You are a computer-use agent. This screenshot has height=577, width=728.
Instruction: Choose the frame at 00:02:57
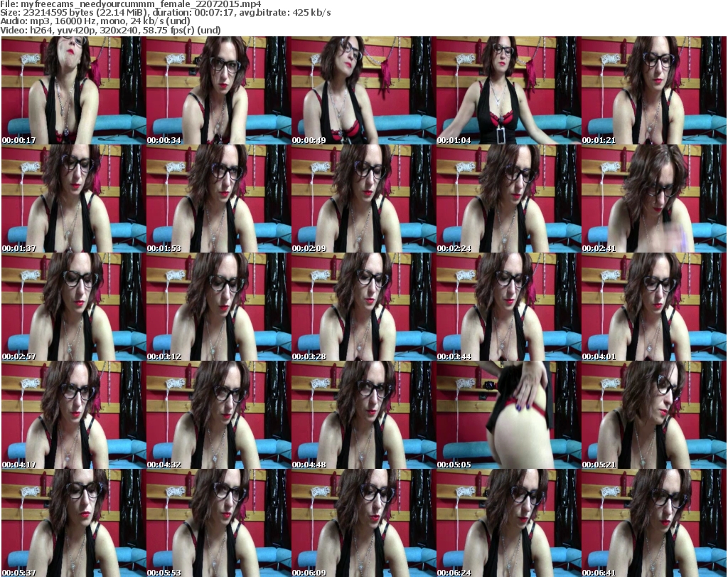(x=74, y=307)
